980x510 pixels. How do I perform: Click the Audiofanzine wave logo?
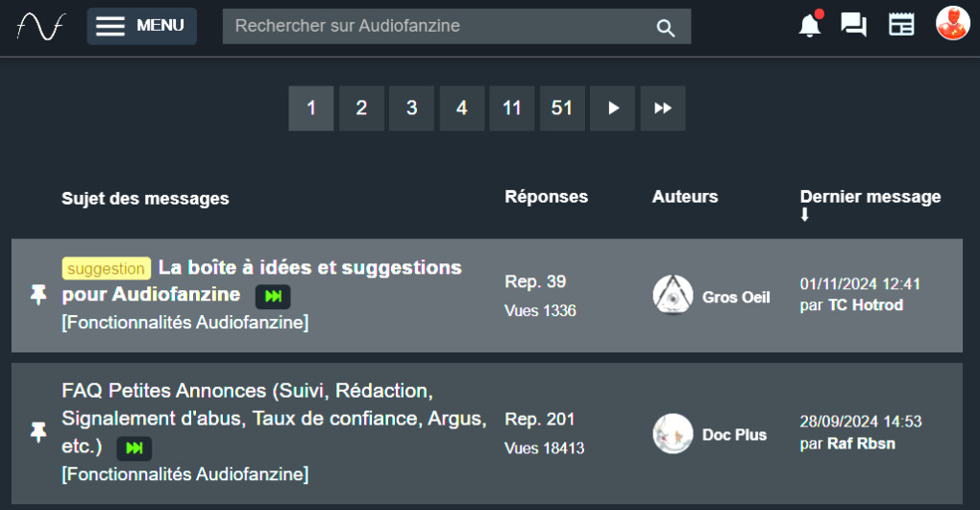pyautogui.click(x=40, y=26)
